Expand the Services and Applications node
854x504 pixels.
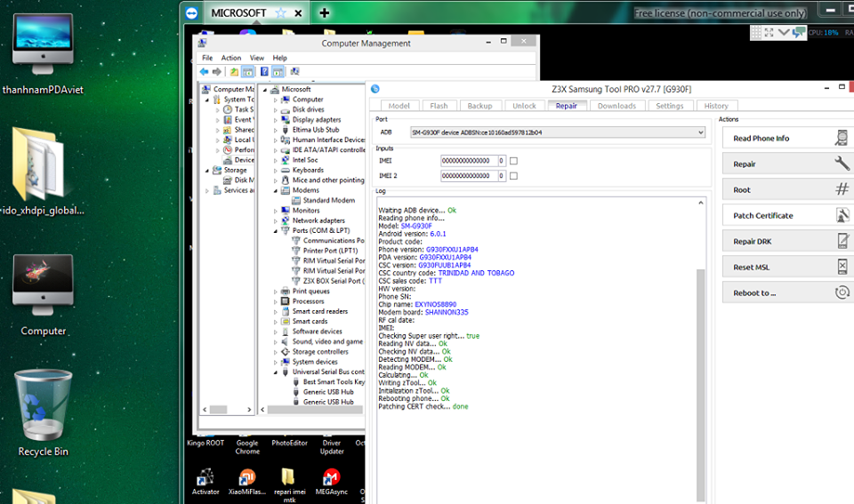point(207,190)
